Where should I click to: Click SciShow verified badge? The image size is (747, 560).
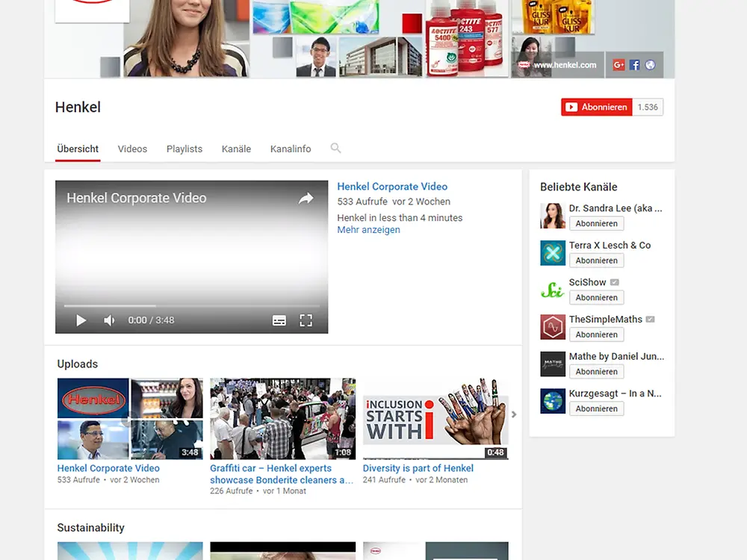[x=615, y=282]
